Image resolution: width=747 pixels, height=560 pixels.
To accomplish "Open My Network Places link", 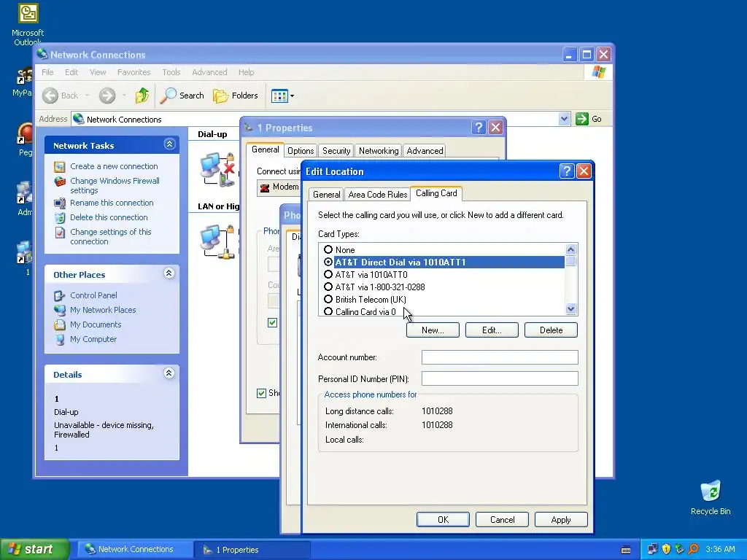I will pyautogui.click(x=103, y=310).
